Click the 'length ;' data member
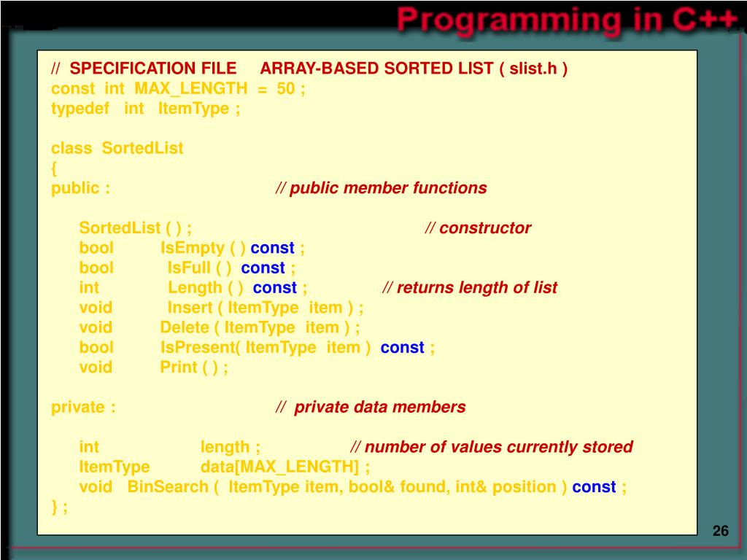Image resolution: width=747 pixels, height=560 pixels. [x=230, y=447]
